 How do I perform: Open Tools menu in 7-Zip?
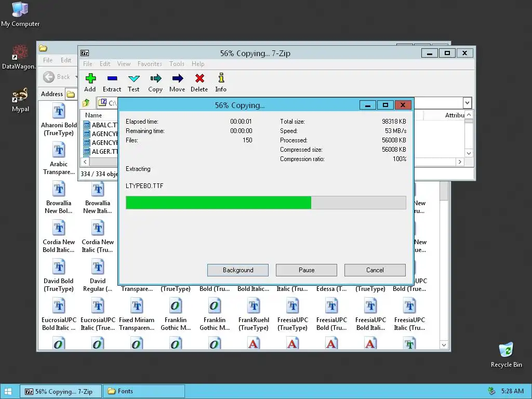tap(177, 64)
